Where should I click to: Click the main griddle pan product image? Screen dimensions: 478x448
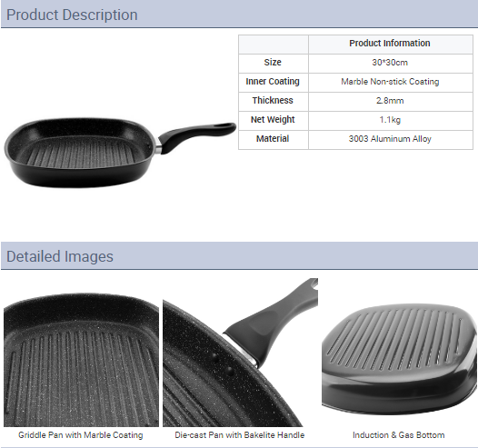pos(120,153)
